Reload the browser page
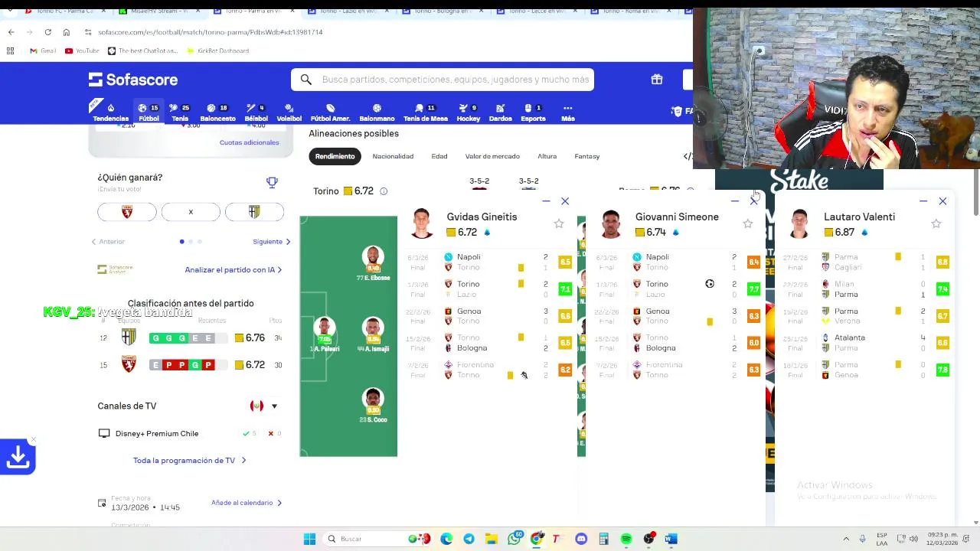 click(47, 32)
